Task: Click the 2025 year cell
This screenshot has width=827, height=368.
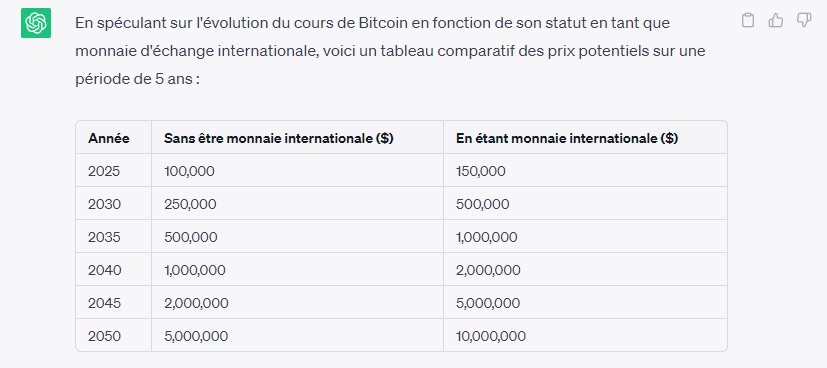Action: pyautogui.click(x=104, y=171)
